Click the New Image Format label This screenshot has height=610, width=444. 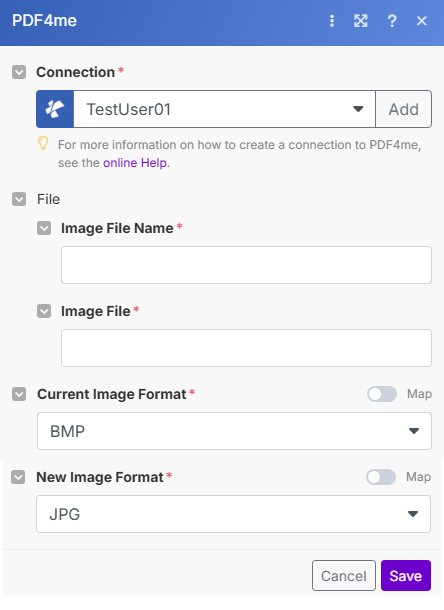pyautogui.click(x=100, y=477)
